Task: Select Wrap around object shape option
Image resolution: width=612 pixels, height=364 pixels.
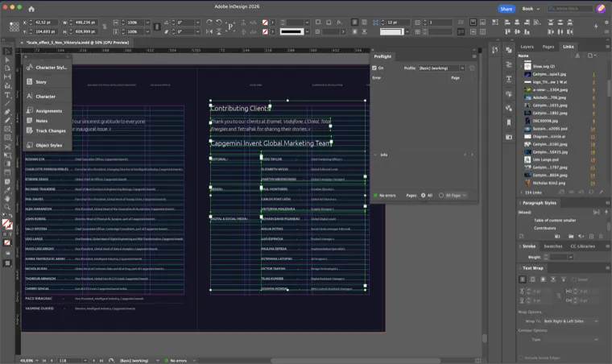Action: pos(543,279)
